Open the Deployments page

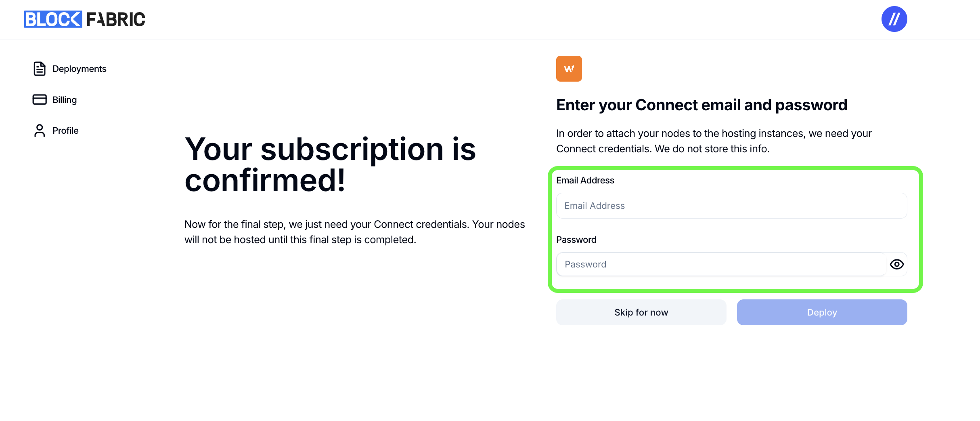tap(79, 69)
